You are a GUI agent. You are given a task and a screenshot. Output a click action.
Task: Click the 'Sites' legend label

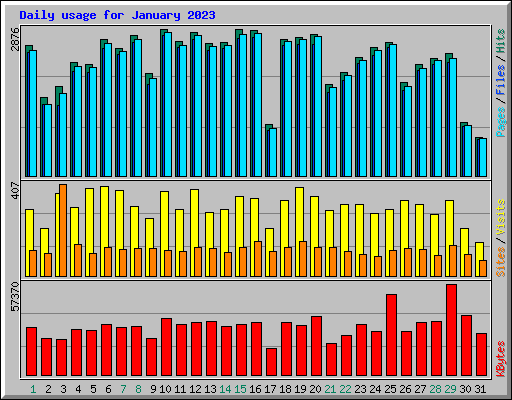[x=501, y=262]
